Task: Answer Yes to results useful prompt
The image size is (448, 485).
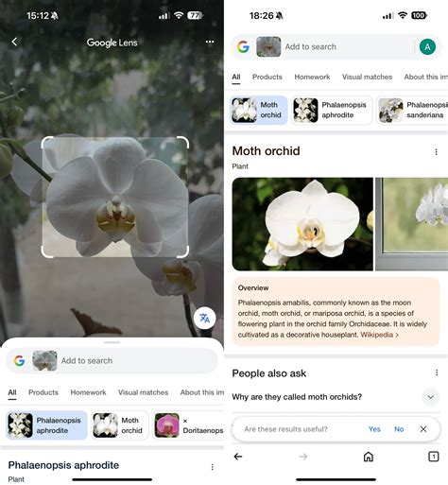Action: [x=374, y=429]
